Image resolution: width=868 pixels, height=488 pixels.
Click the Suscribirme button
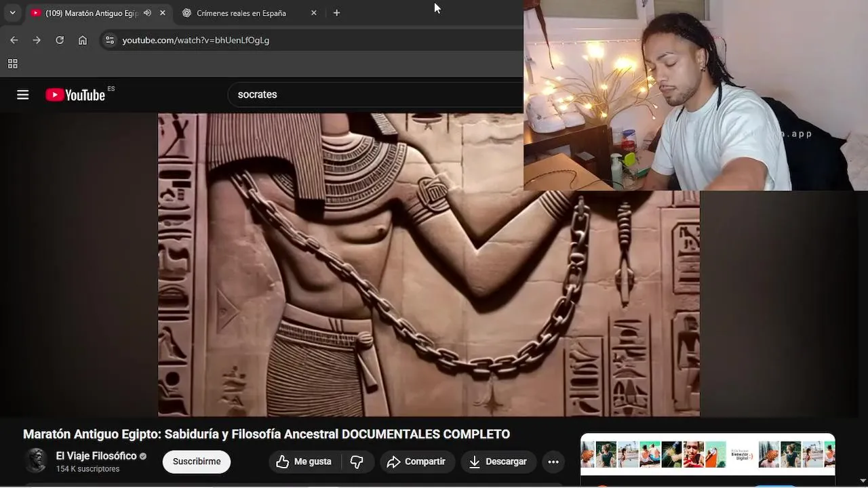click(x=197, y=462)
